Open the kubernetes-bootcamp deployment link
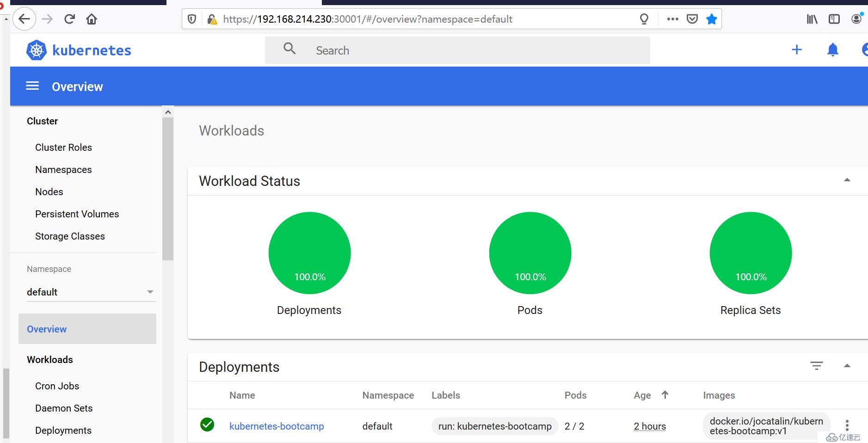Viewport: 868px width, 443px height. tap(277, 426)
